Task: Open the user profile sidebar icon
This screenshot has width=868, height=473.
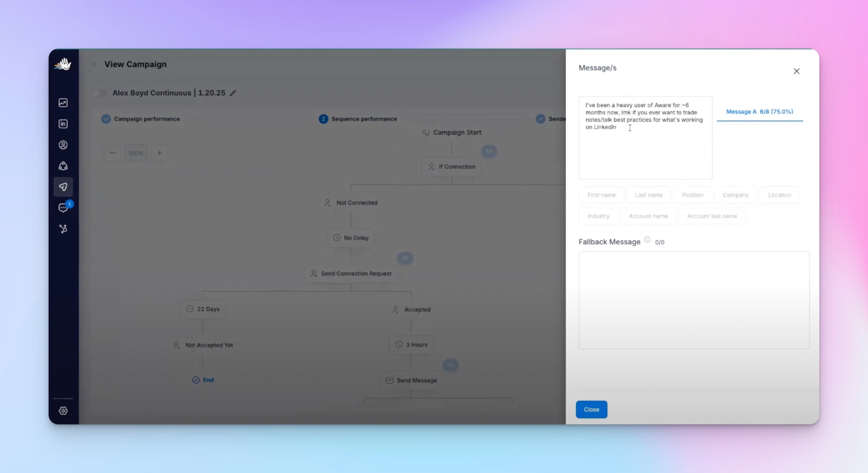Action: [x=63, y=145]
